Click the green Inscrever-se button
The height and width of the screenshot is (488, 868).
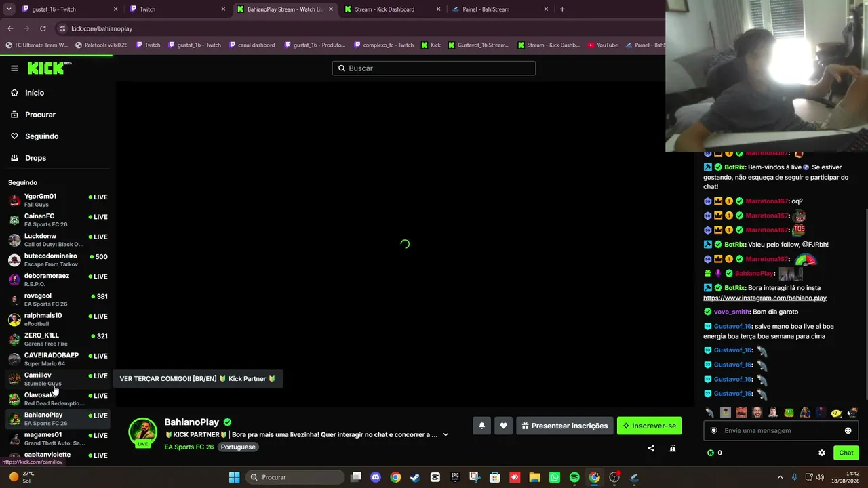(x=650, y=426)
